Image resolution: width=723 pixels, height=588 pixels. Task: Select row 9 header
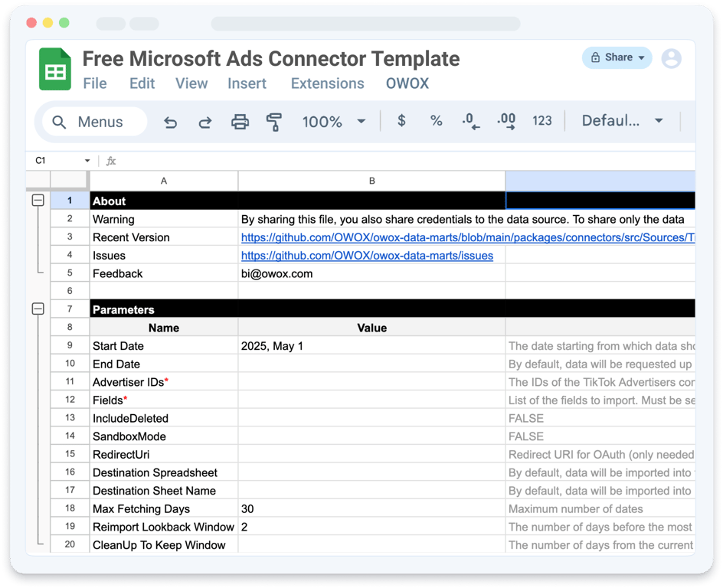coord(70,345)
